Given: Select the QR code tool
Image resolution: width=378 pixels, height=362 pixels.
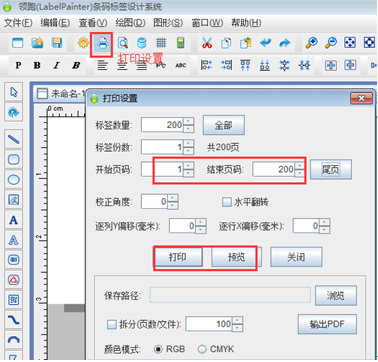Looking at the screenshot, I should tap(14, 300).
